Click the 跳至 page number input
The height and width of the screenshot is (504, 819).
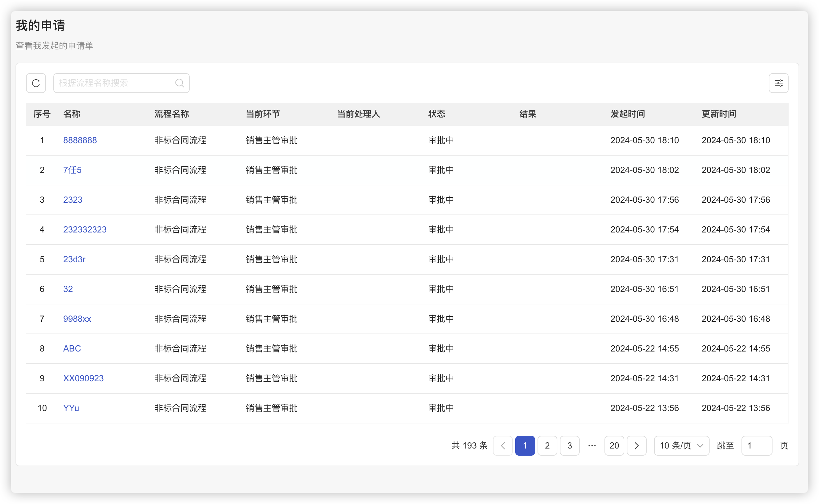click(x=756, y=446)
